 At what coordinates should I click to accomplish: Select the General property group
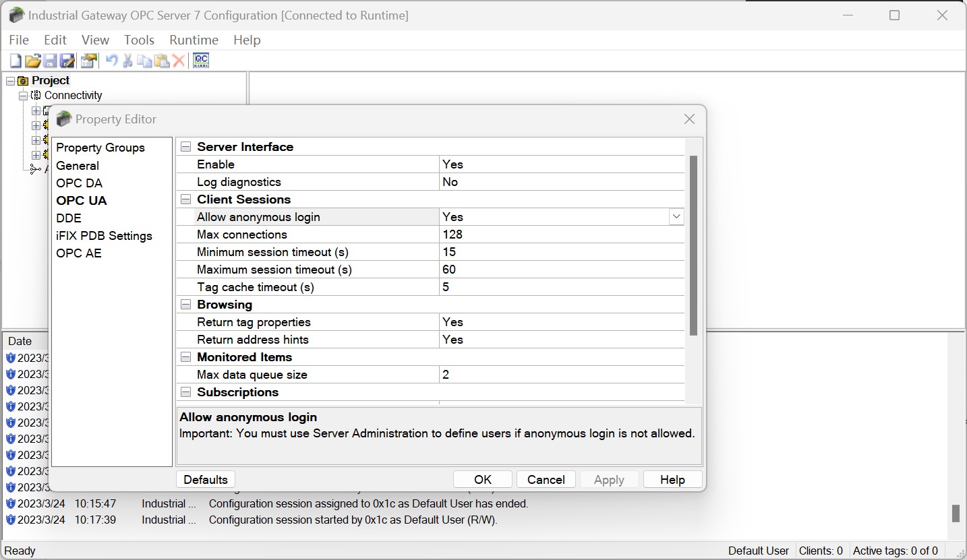tap(78, 166)
